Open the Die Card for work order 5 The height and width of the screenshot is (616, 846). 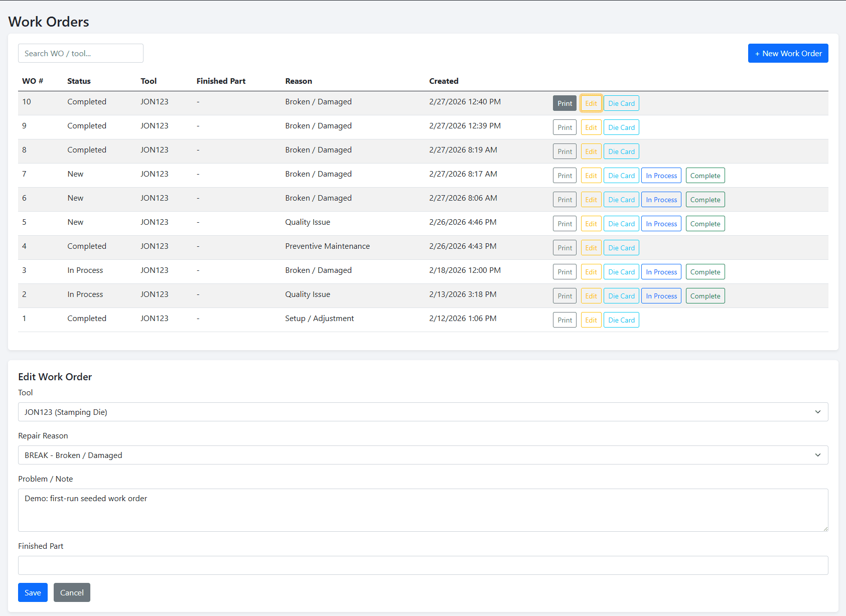pyautogui.click(x=621, y=223)
